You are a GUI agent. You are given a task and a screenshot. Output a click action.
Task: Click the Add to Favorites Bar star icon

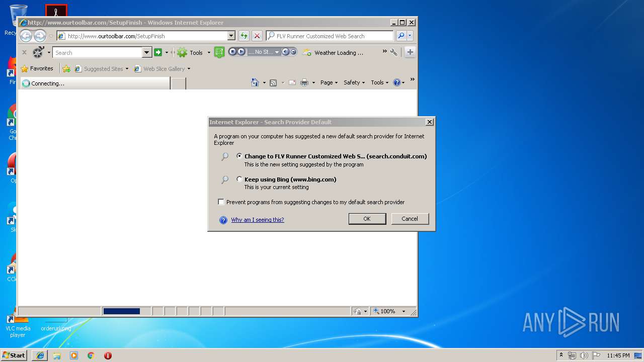(x=66, y=68)
